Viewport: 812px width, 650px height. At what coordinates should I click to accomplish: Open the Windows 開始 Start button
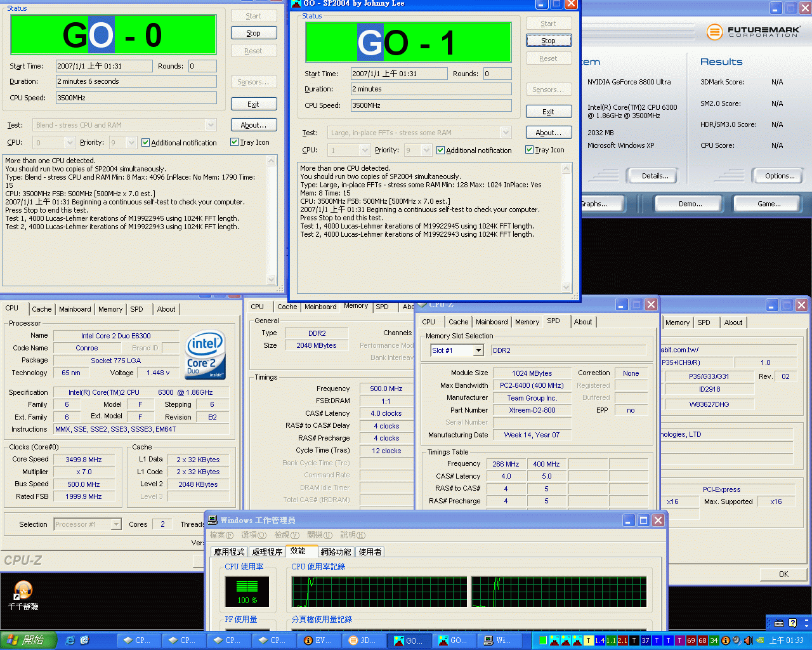[x=29, y=640]
